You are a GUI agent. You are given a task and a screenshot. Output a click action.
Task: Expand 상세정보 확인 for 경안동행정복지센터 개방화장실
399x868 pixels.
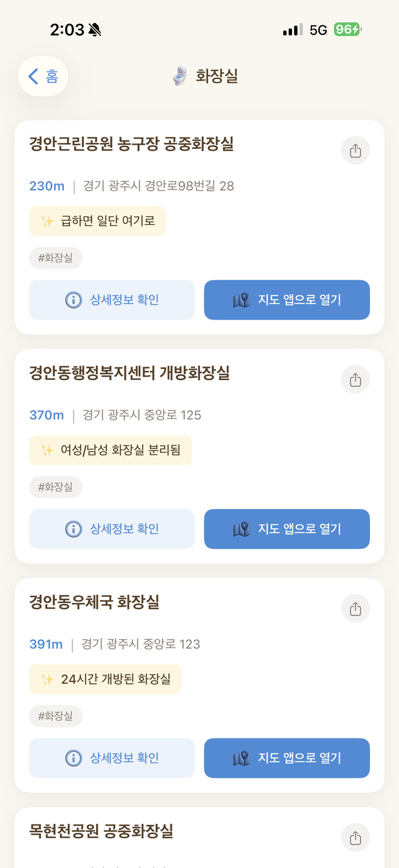point(112,529)
